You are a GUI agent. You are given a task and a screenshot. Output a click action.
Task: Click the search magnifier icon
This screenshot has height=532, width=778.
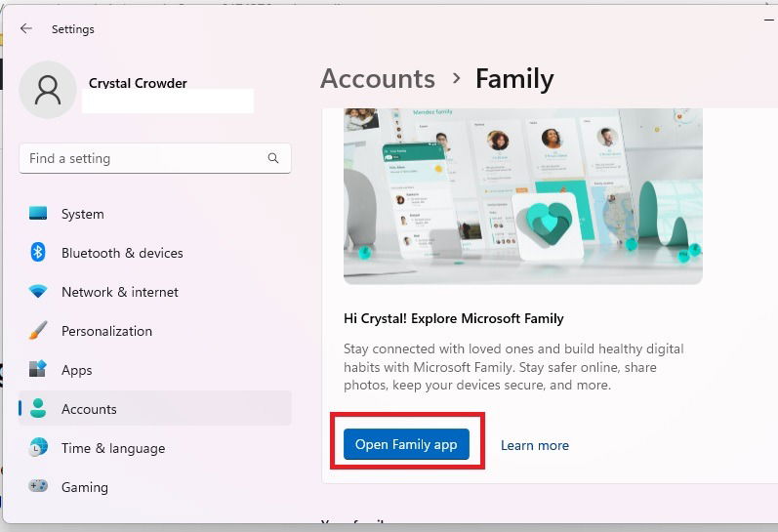coord(273,158)
